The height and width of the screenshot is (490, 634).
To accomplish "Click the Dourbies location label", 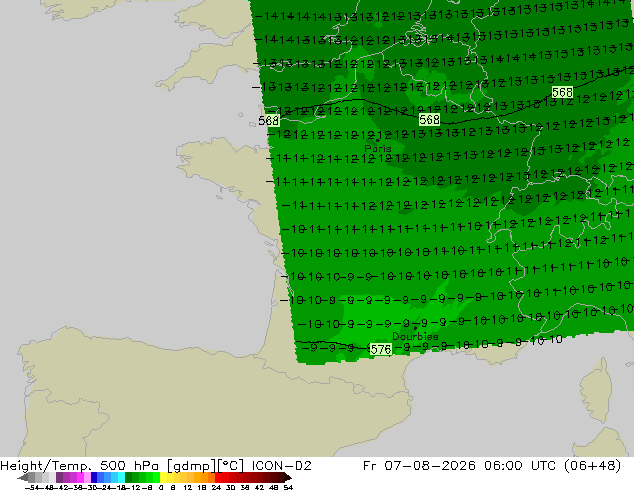I will pos(415,336).
